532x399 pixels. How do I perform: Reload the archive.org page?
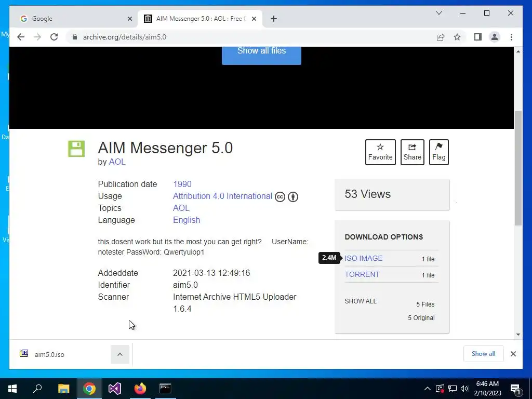pyautogui.click(x=54, y=37)
